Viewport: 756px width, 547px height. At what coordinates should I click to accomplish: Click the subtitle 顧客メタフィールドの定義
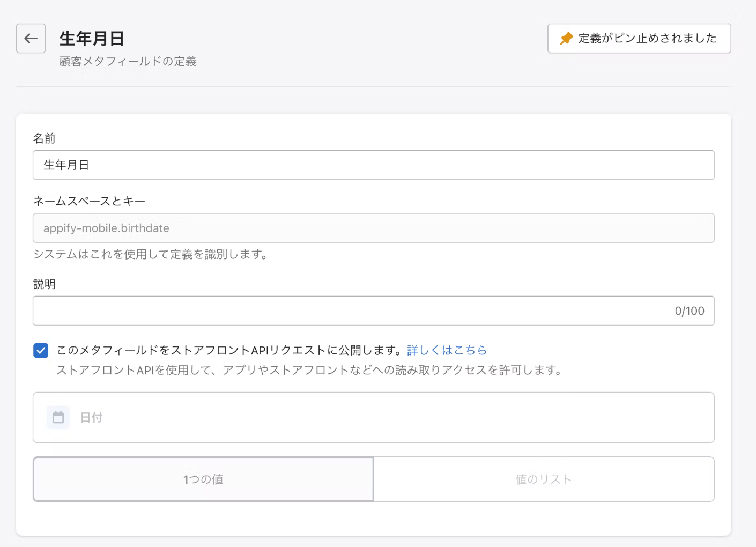click(x=128, y=62)
